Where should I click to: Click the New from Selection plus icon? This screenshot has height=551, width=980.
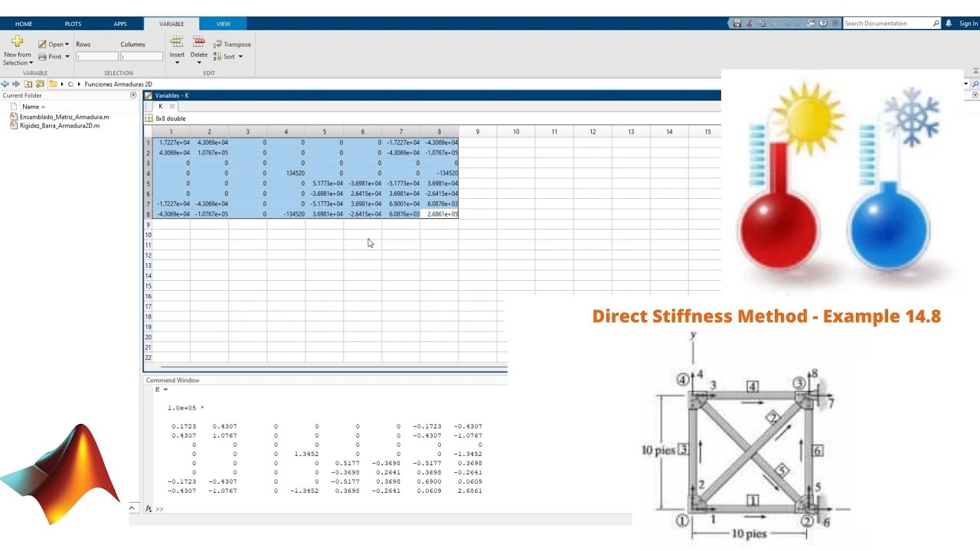point(17,41)
